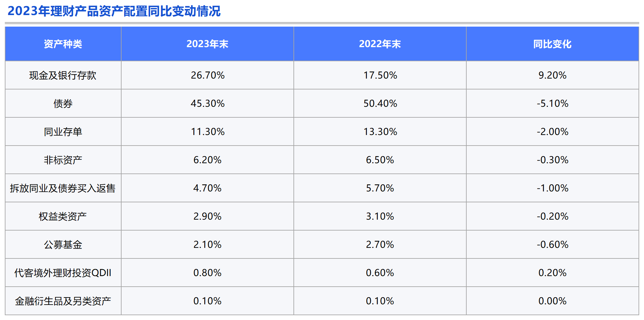Click the 现金及银行存款 row label
The image size is (644, 320).
tap(63, 75)
